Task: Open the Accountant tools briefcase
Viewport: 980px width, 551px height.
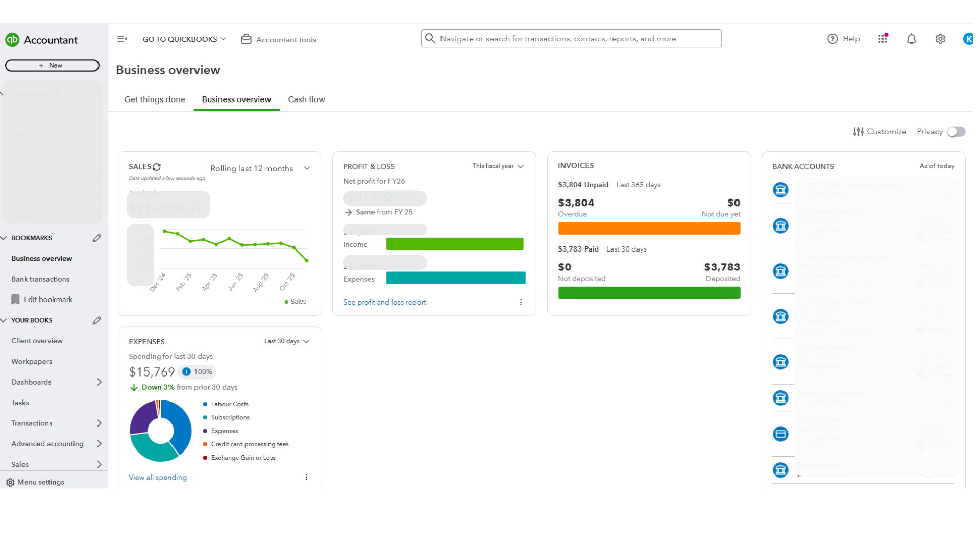Action: pos(247,39)
